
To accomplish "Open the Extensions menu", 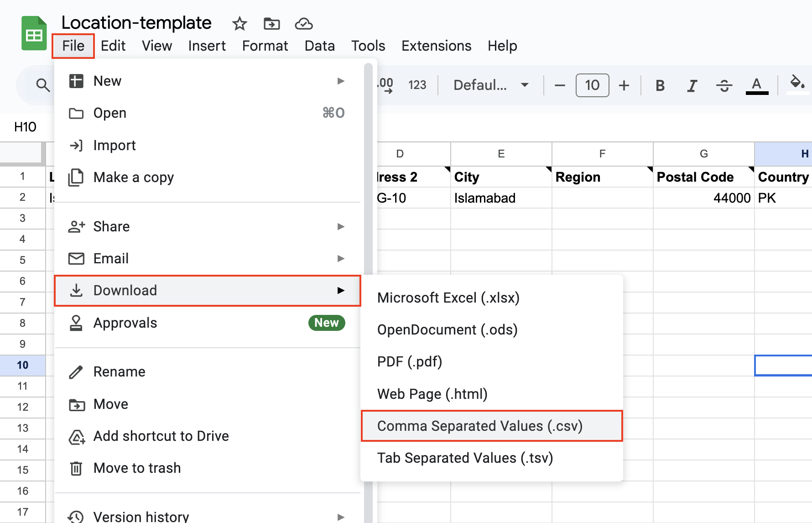I will [x=436, y=46].
